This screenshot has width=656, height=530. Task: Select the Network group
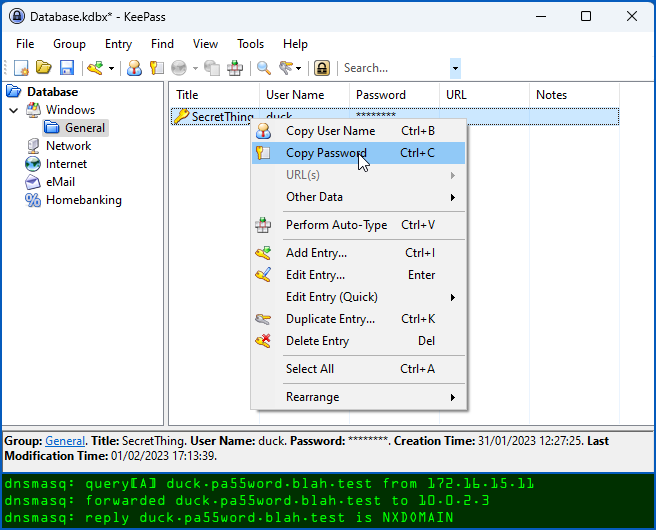(x=69, y=146)
